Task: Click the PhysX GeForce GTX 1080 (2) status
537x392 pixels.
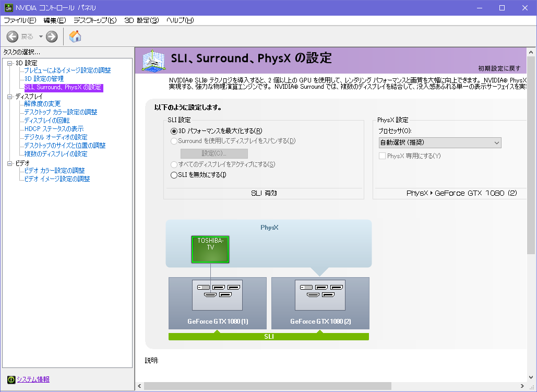Action: pos(462,193)
